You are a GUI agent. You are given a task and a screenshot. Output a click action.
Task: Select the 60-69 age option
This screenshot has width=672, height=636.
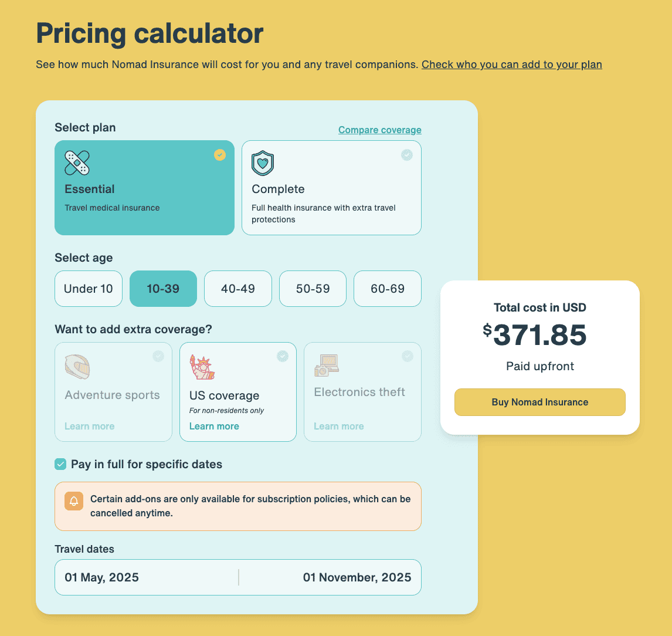pyautogui.click(x=388, y=289)
